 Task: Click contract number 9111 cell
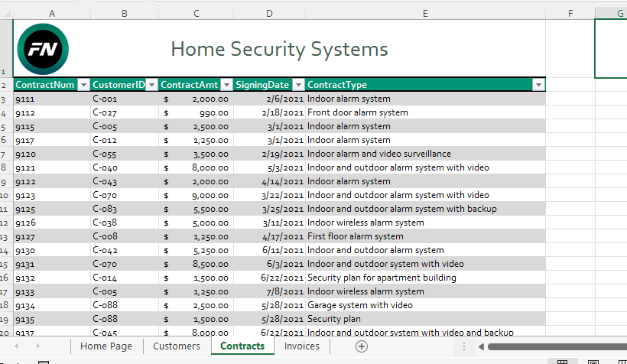point(52,99)
